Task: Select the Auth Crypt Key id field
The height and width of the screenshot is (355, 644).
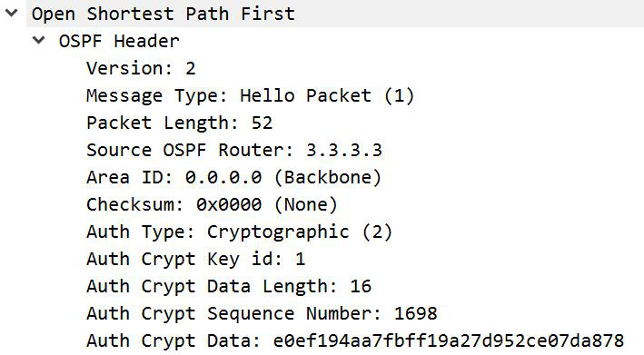Action: (196, 260)
